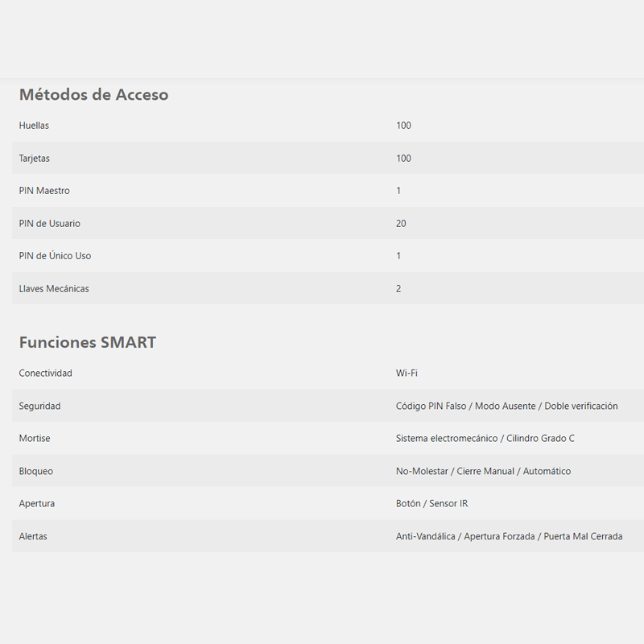Select the Apertura row label
Image resolution: width=644 pixels, height=644 pixels.
coord(36,504)
